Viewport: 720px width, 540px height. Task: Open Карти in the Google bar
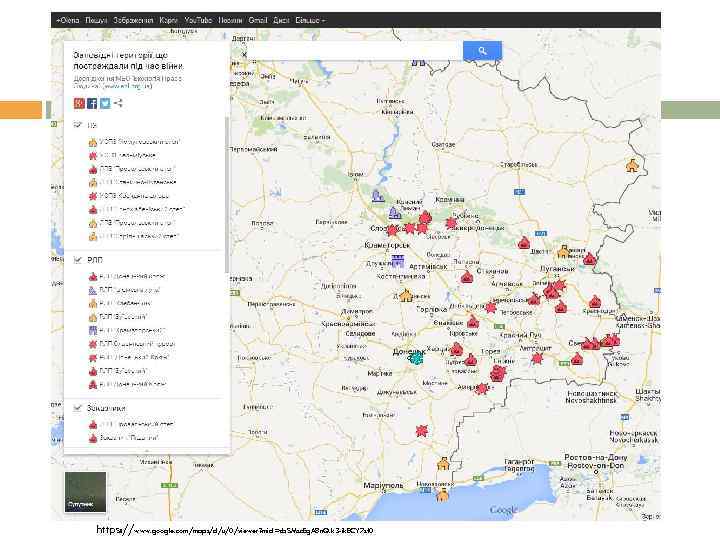tap(169, 20)
